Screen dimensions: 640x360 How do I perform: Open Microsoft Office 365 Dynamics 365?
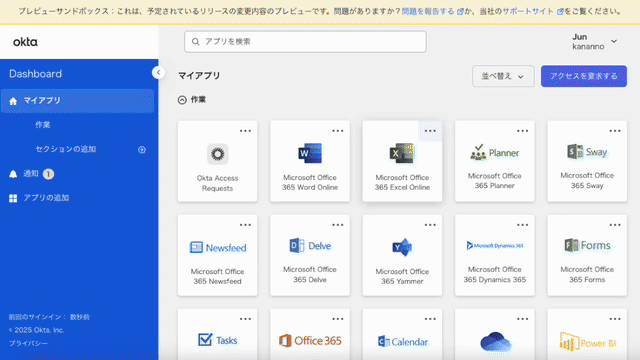click(x=495, y=255)
